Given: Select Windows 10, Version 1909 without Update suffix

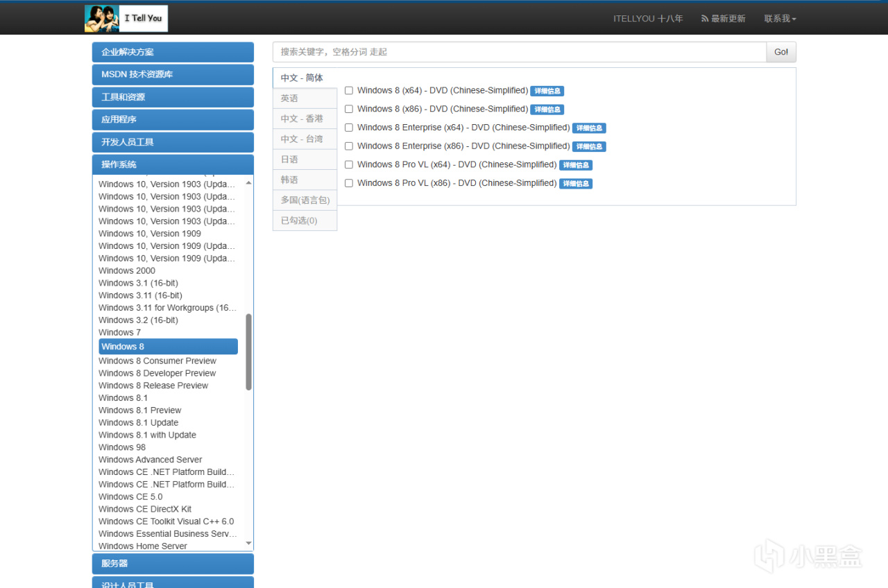Looking at the screenshot, I should coord(150,234).
